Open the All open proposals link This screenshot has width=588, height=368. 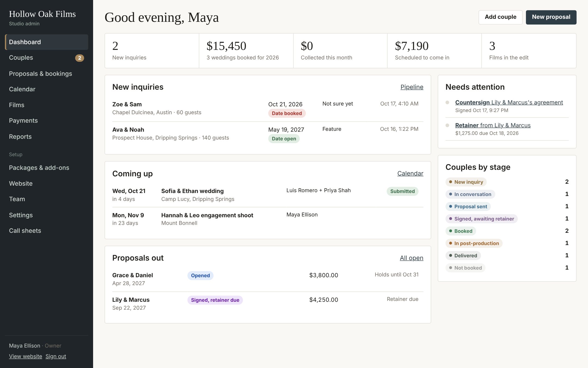tap(411, 258)
